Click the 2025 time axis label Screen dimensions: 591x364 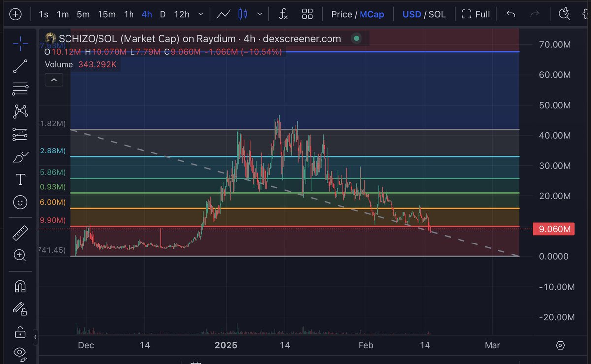point(226,345)
